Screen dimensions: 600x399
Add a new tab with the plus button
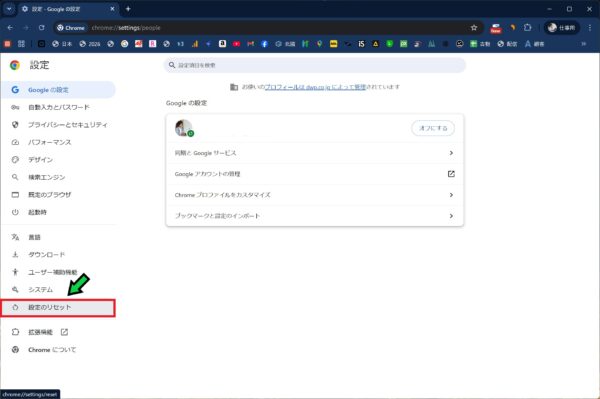coord(128,8)
